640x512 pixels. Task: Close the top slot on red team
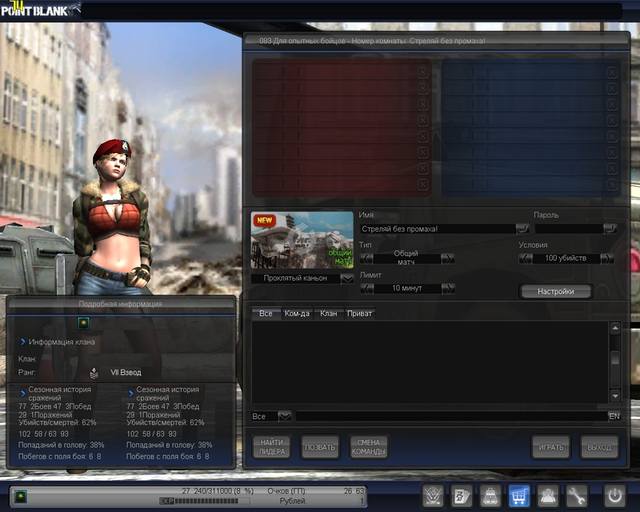click(423, 72)
